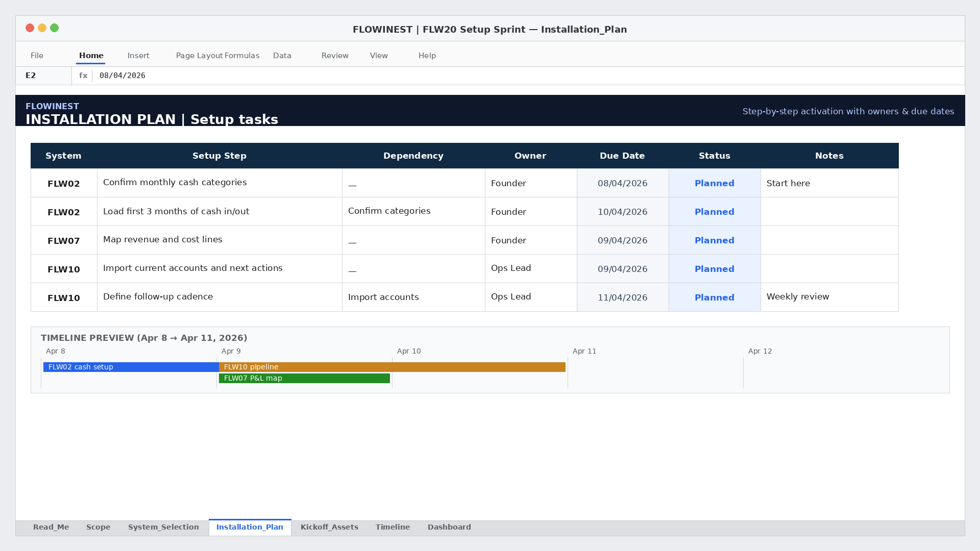Select the due date cell 11/04/2026
The image size is (980, 551).
tap(623, 297)
